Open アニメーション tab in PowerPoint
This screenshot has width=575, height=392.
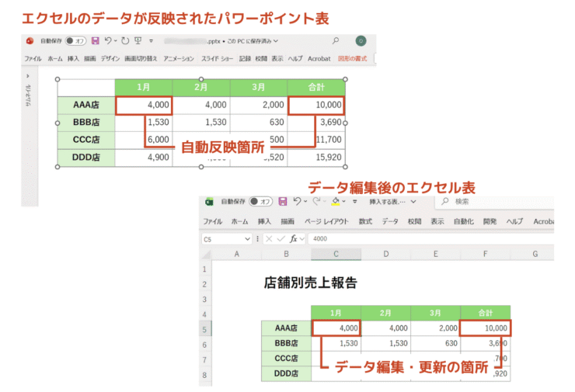click(x=179, y=59)
